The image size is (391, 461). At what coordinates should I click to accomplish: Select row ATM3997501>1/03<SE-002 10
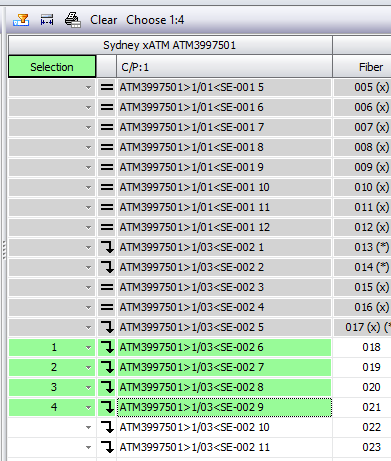(x=224, y=427)
